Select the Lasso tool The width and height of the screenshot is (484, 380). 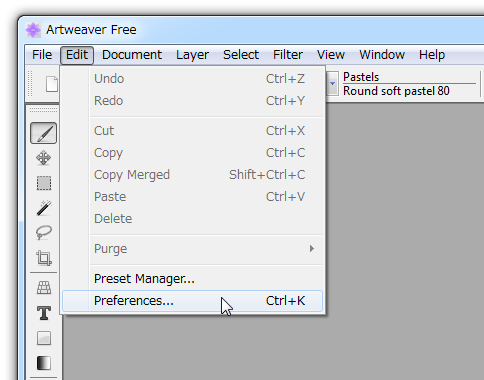pos(44,233)
